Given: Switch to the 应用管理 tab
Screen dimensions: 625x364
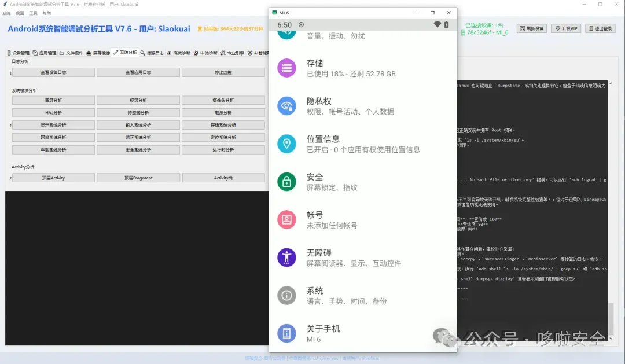Looking at the screenshot, I should tap(45, 53).
